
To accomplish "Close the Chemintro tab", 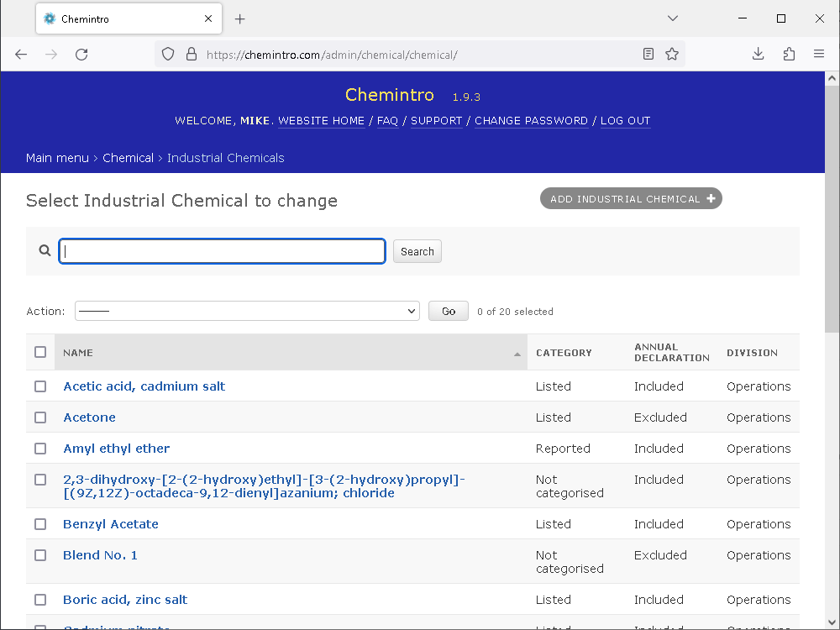I will coord(208,18).
